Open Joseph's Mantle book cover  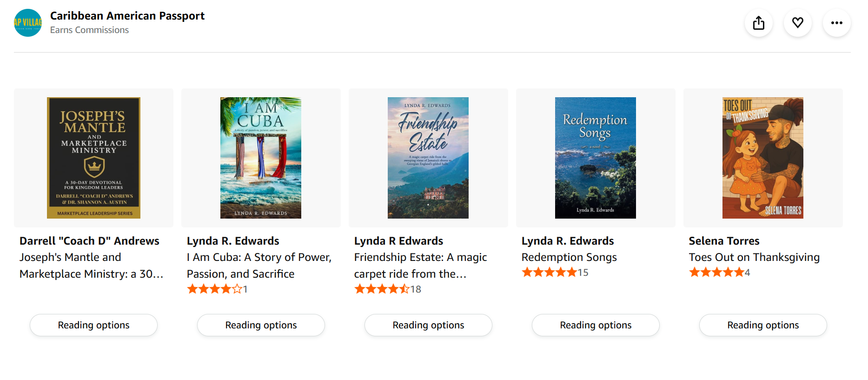coord(93,158)
